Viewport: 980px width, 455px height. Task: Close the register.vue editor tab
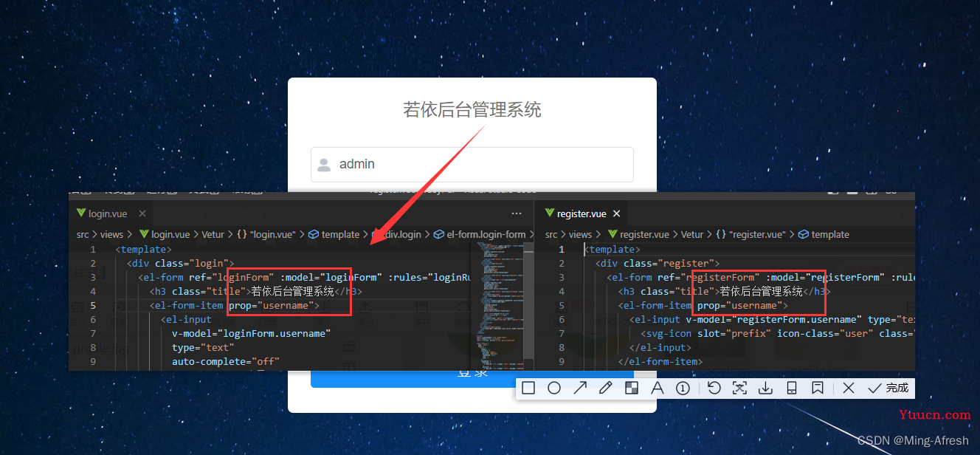coord(616,213)
